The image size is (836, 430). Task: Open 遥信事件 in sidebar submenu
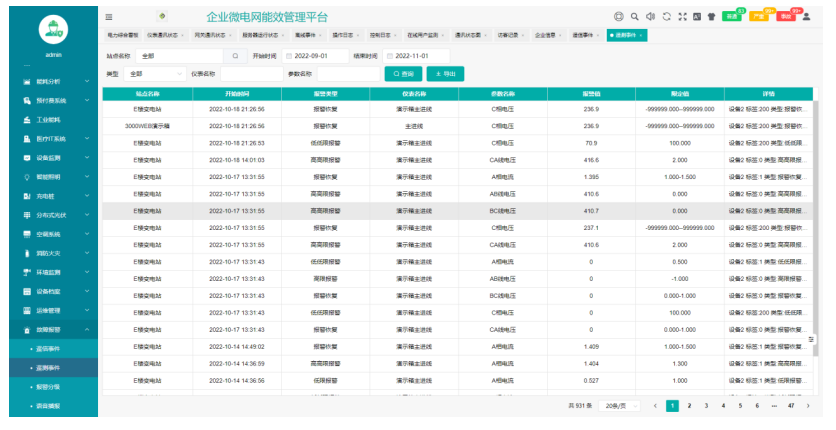click(48, 349)
